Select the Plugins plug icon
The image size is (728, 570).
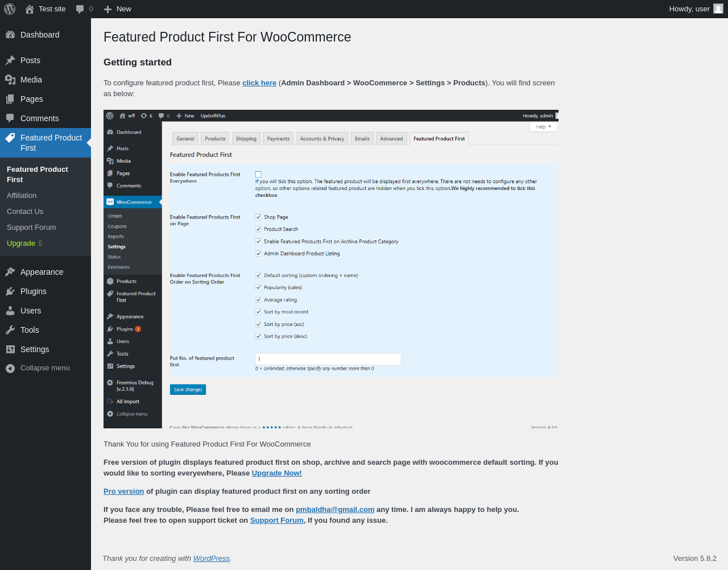coord(10,291)
